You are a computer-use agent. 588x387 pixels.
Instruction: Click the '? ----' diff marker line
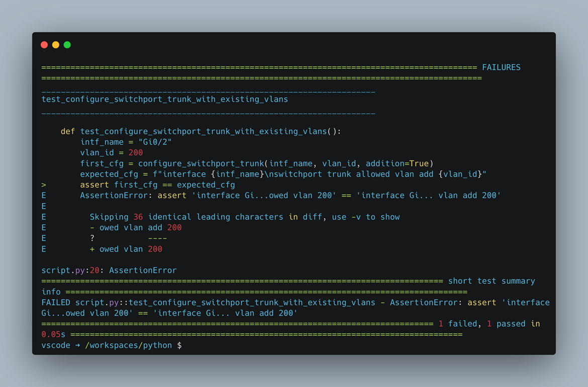point(128,238)
